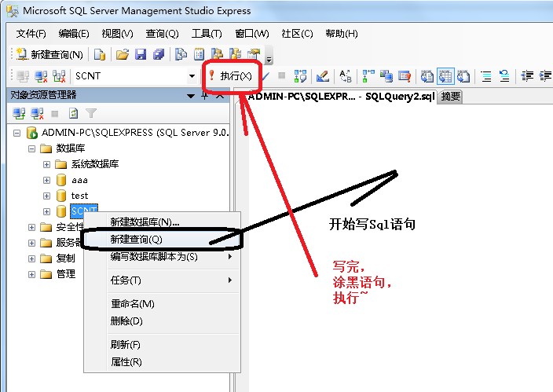This screenshot has height=392, width=553.
Task: Choose 新建数据库(N)... from context menu
Action: [163, 222]
